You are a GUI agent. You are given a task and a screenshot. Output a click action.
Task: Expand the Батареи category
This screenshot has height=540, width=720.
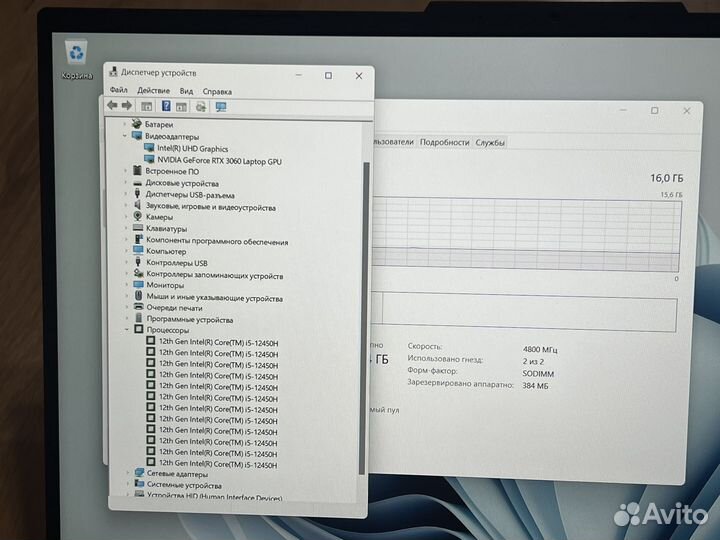click(x=124, y=124)
